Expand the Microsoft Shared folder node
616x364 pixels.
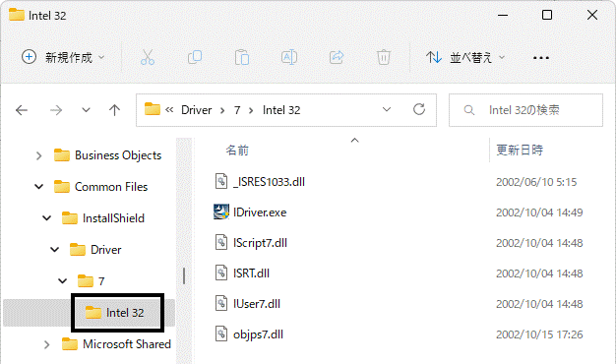coord(47,344)
